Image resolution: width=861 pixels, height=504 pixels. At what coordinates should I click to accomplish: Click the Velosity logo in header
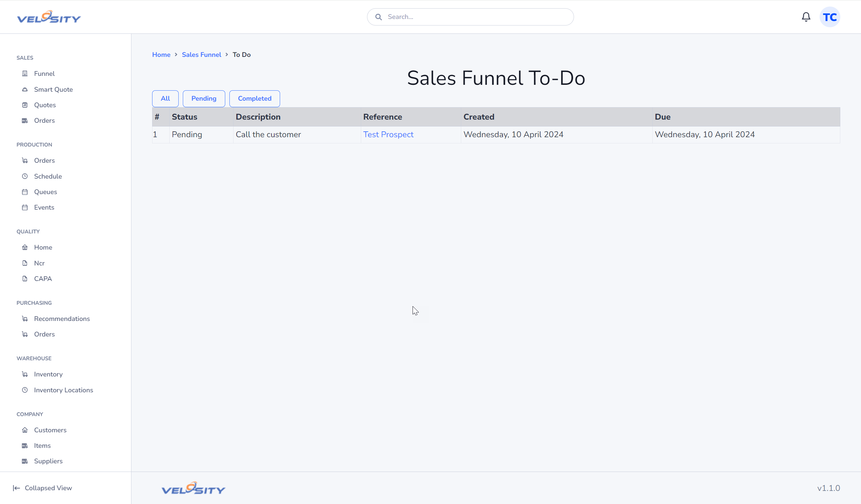click(x=49, y=17)
